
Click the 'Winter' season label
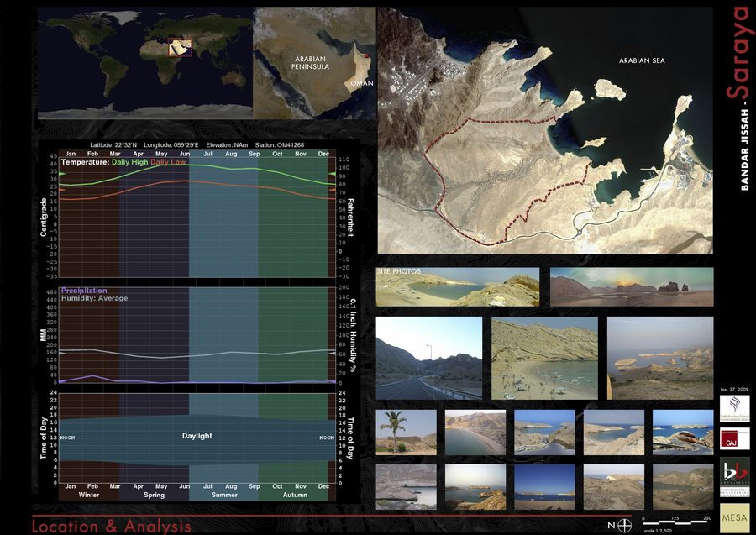click(89, 495)
